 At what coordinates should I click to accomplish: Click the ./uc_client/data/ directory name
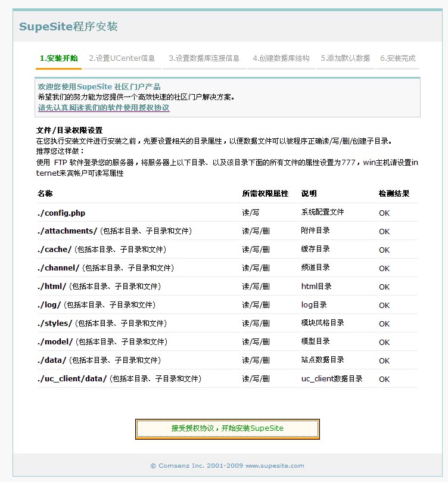pyautogui.click(x=72, y=378)
